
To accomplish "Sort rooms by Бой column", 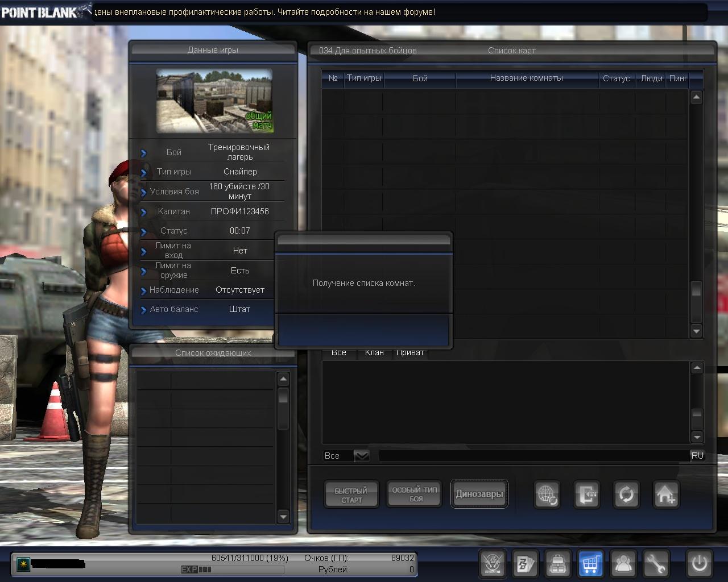I will point(420,78).
